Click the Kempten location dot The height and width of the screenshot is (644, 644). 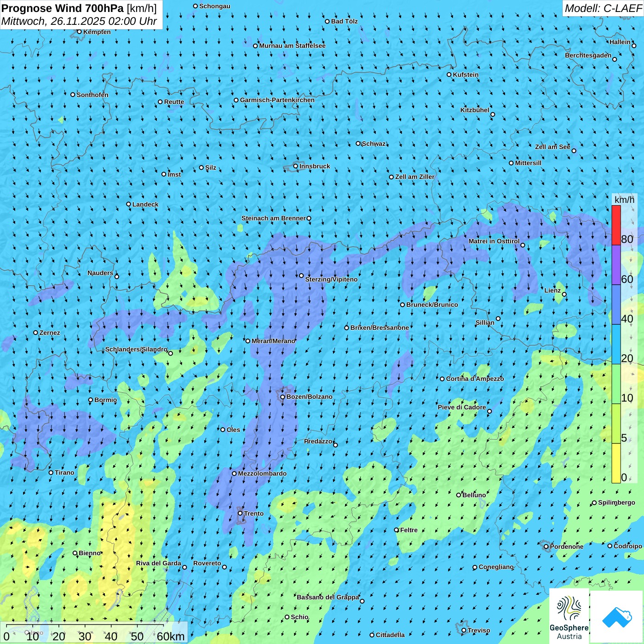(79, 32)
